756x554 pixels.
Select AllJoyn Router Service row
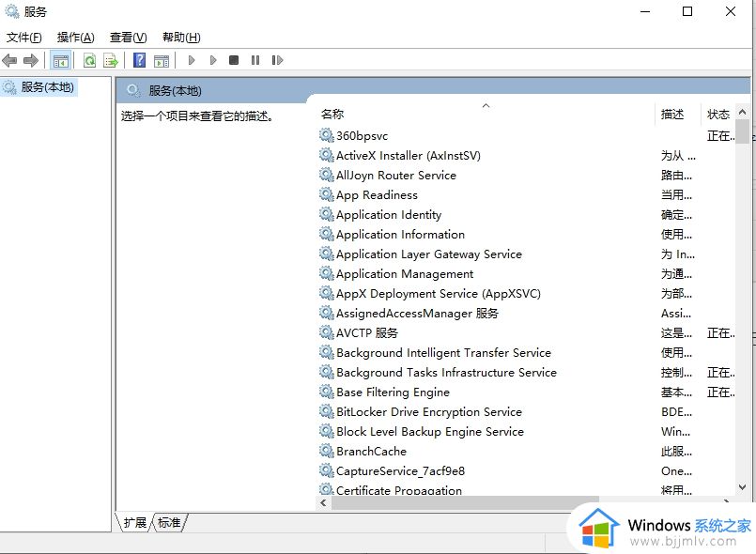pos(527,176)
